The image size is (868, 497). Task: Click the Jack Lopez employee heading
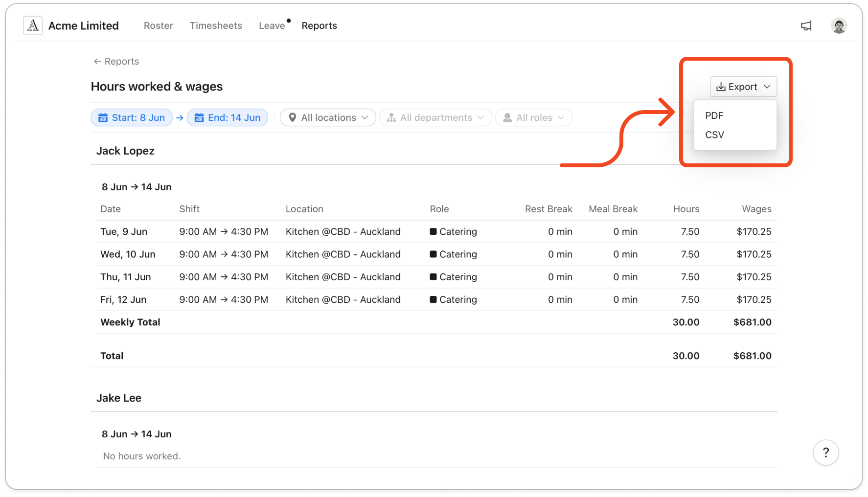point(125,151)
